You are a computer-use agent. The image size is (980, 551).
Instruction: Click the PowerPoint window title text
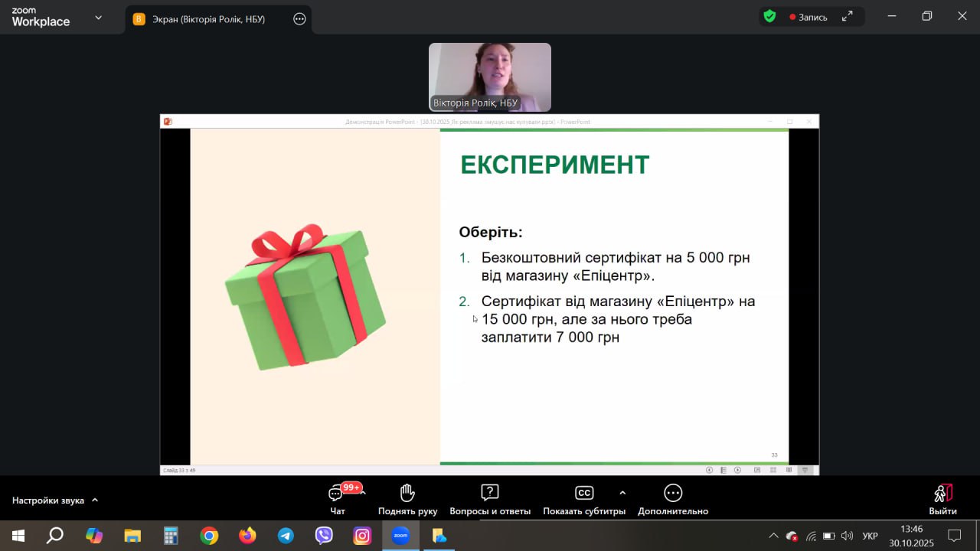pyautogui.click(x=468, y=122)
